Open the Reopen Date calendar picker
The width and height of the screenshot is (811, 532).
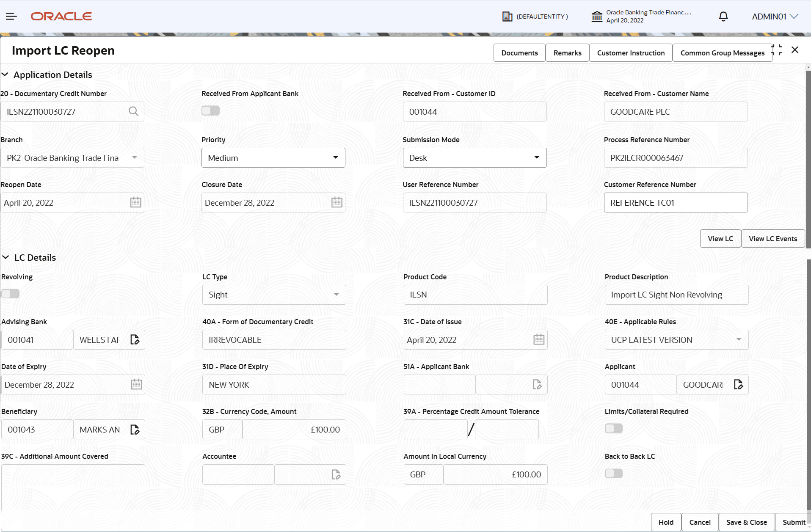point(135,202)
